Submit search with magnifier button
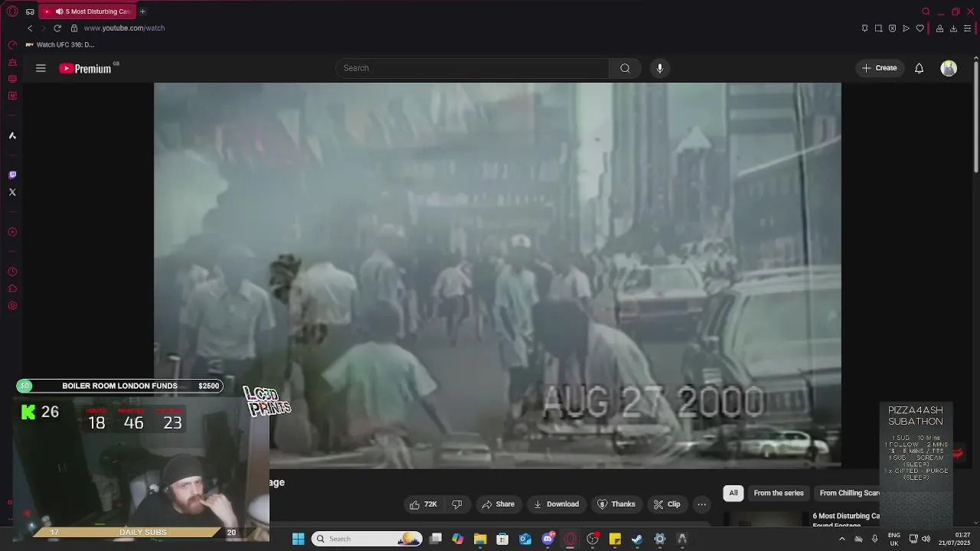This screenshot has width=980, height=551. point(626,68)
